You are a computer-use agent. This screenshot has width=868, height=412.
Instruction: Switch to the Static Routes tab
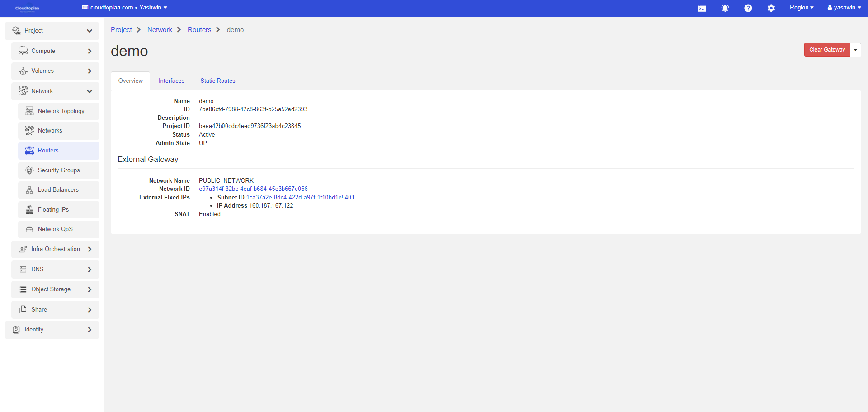tap(217, 81)
